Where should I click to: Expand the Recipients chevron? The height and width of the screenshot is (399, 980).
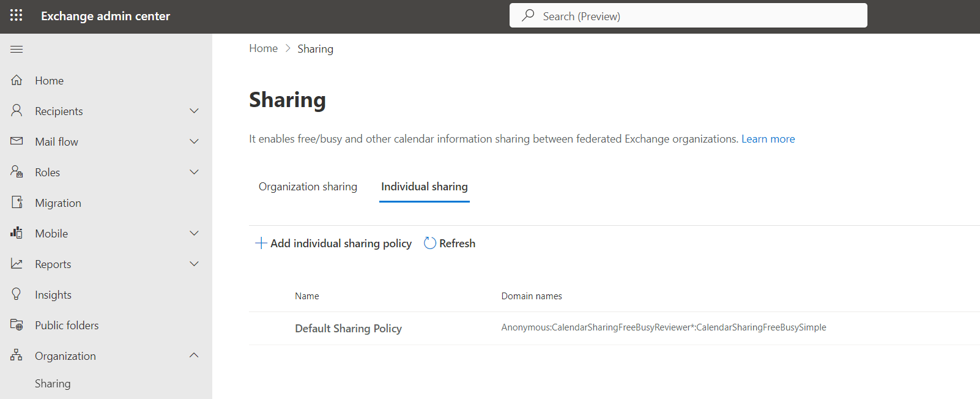194,111
